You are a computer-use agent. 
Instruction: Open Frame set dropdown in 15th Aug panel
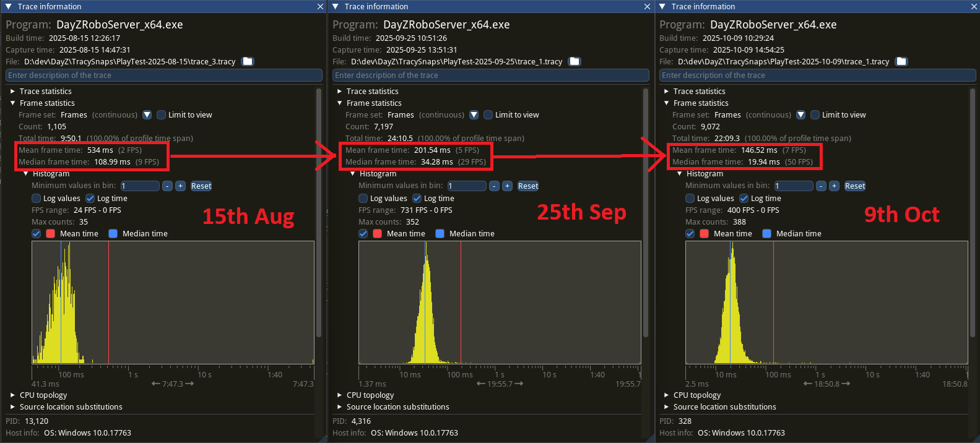pyautogui.click(x=147, y=115)
